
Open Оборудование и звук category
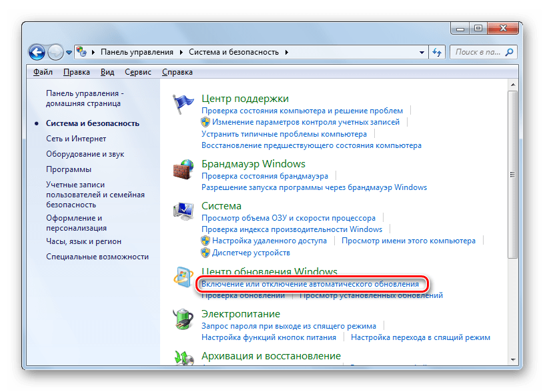coord(85,154)
